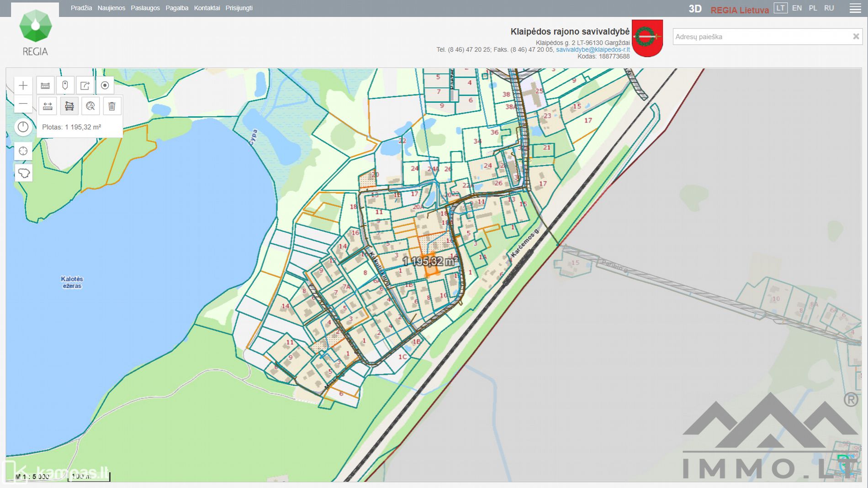Open the hamburger main menu
Image resolution: width=868 pixels, height=488 pixels.
pos(855,9)
